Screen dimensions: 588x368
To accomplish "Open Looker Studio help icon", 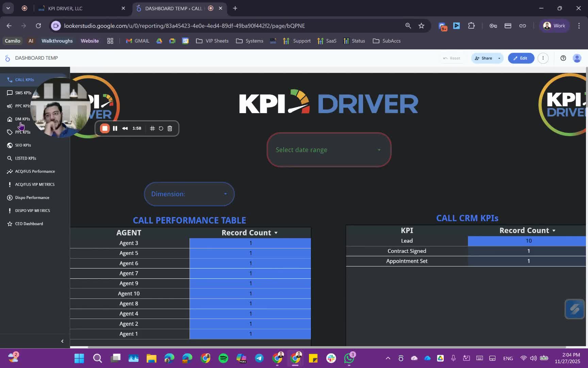I will point(563,58).
